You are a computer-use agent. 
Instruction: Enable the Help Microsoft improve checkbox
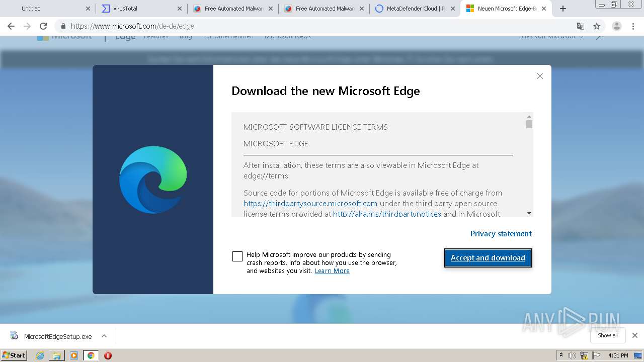[237, 256]
